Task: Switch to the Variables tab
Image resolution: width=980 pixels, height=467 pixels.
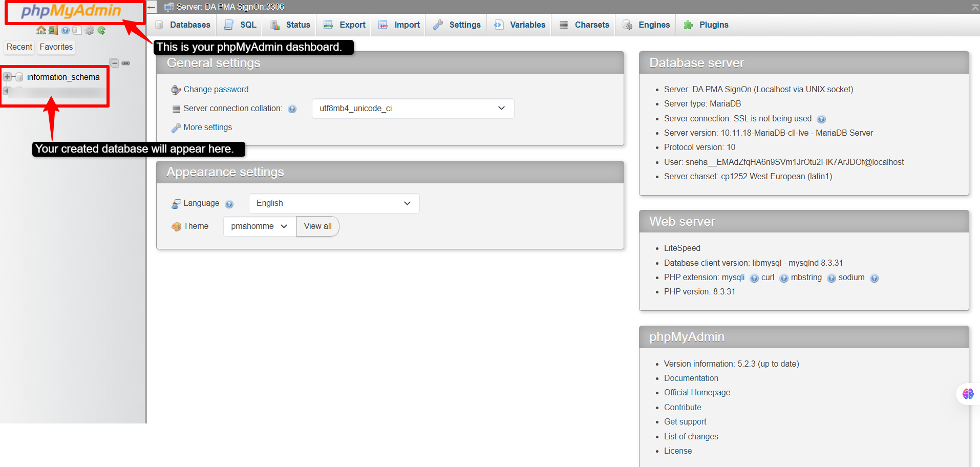Action: point(520,25)
